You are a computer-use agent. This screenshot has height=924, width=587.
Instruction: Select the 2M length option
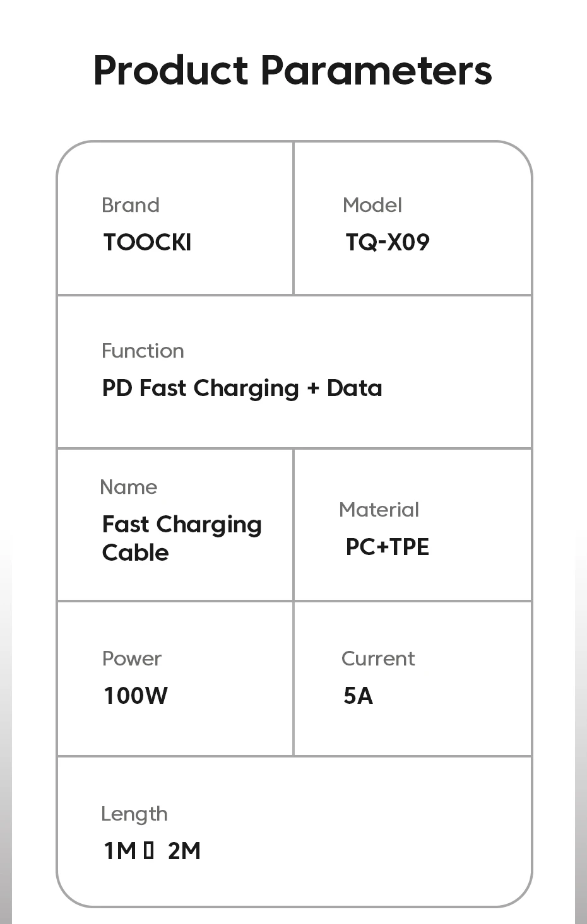pyautogui.click(x=184, y=851)
